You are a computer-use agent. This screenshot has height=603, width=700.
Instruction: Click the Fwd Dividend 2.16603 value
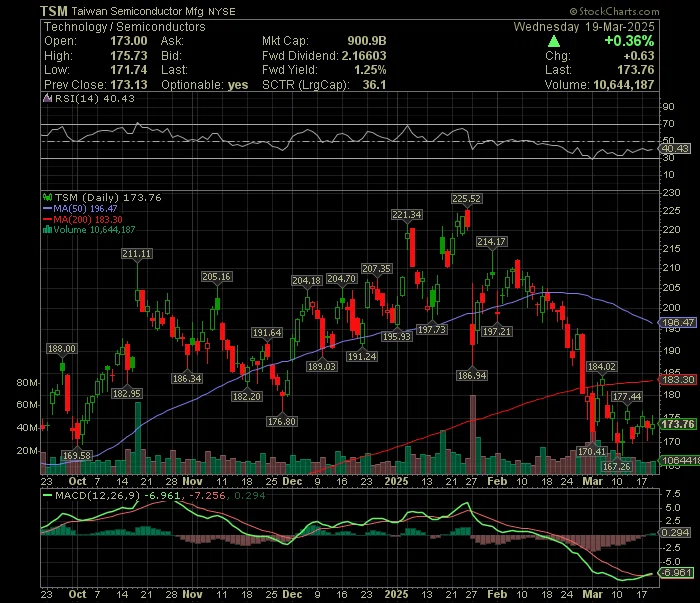(x=364, y=55)
